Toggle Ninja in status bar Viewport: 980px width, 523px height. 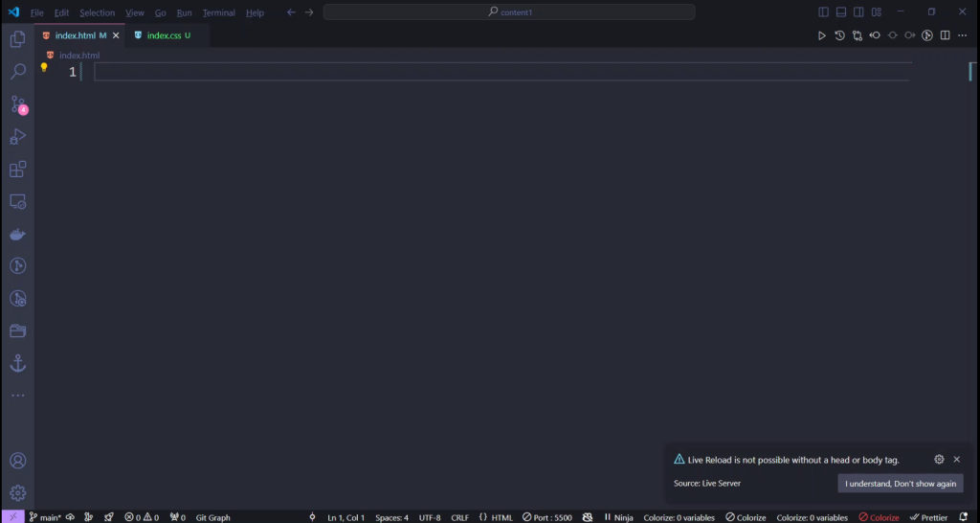click(x=618, y=517)
